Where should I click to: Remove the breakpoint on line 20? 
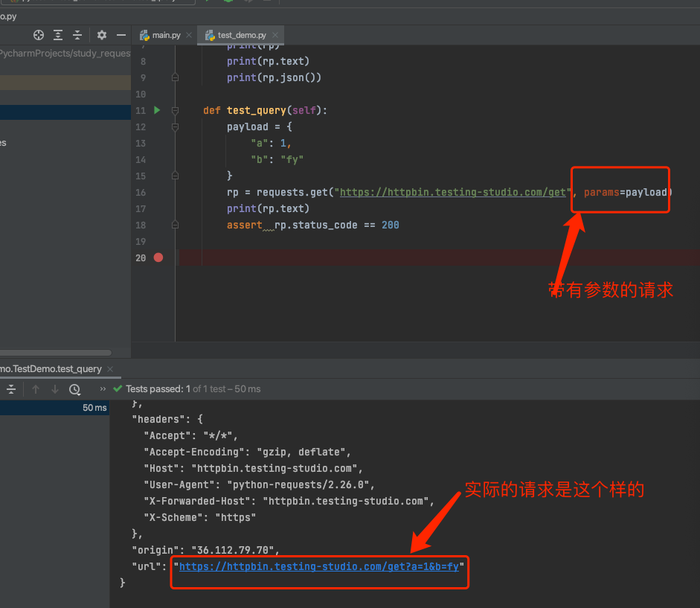[x=158, y=257]
